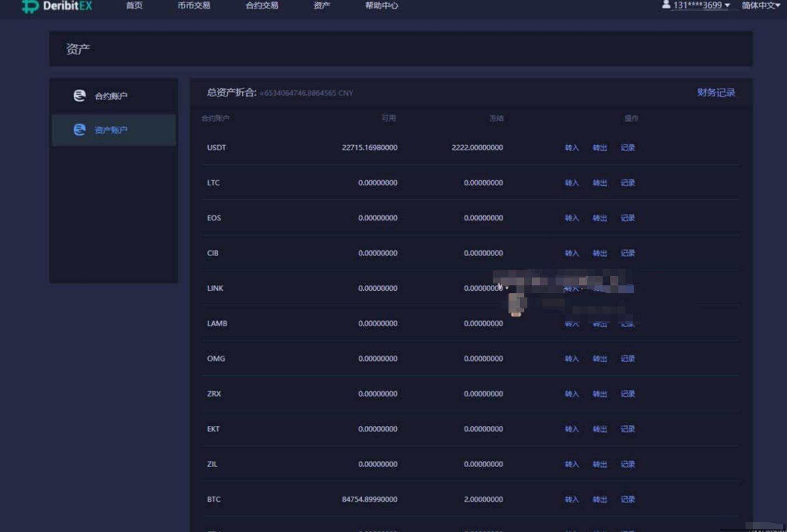Click 转入 for ZRX

point(572,394)
